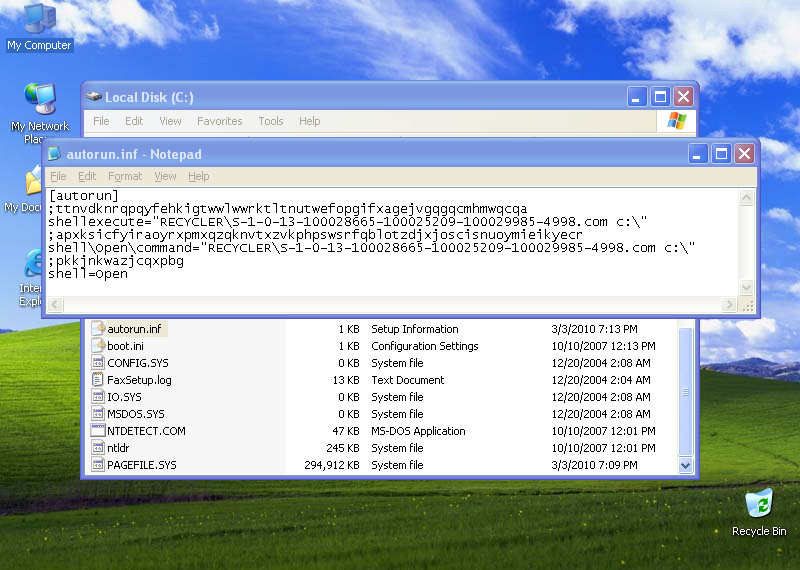The height and width of the screenshot is (570, 800).
Task: Click the Text Document type cell
Action: pos(408,380)
